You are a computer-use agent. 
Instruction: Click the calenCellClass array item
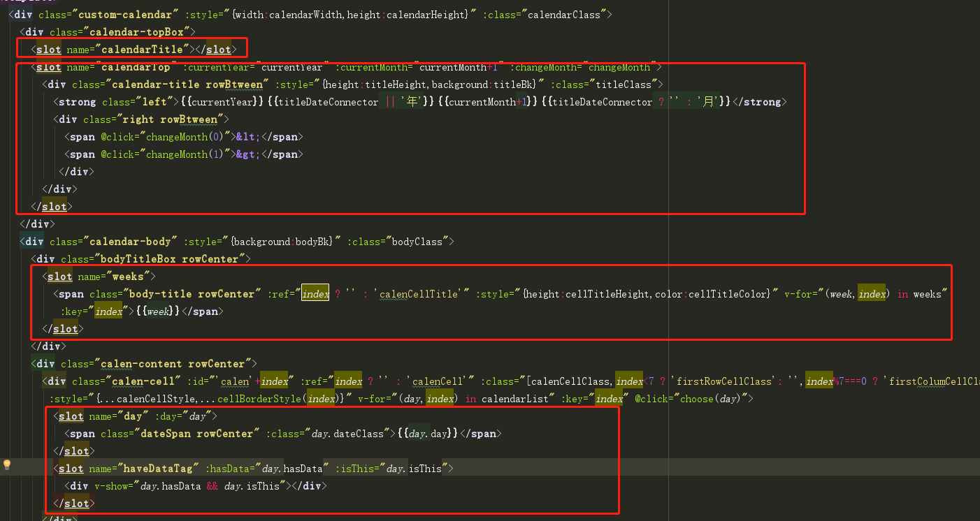click(x=572, y=381)
